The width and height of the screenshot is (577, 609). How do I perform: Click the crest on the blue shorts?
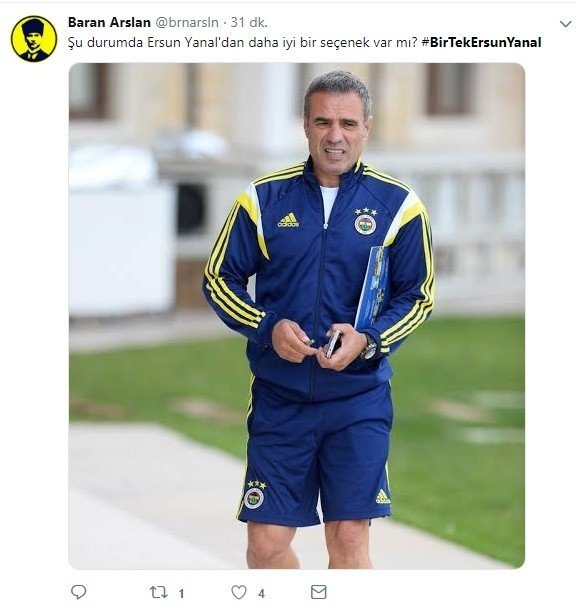[254, 495]
